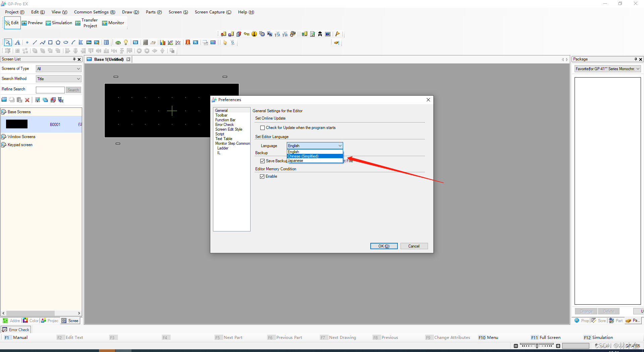Pin the Screen List panel
Viewport: 644px width, 352px height.
pyautogui.click(x=74, y=59)
